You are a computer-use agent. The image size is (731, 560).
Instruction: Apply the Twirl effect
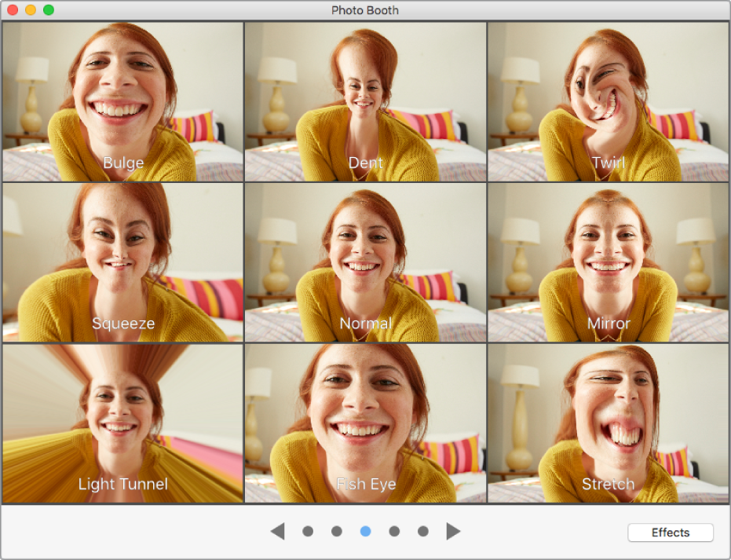tap(608, 102)
